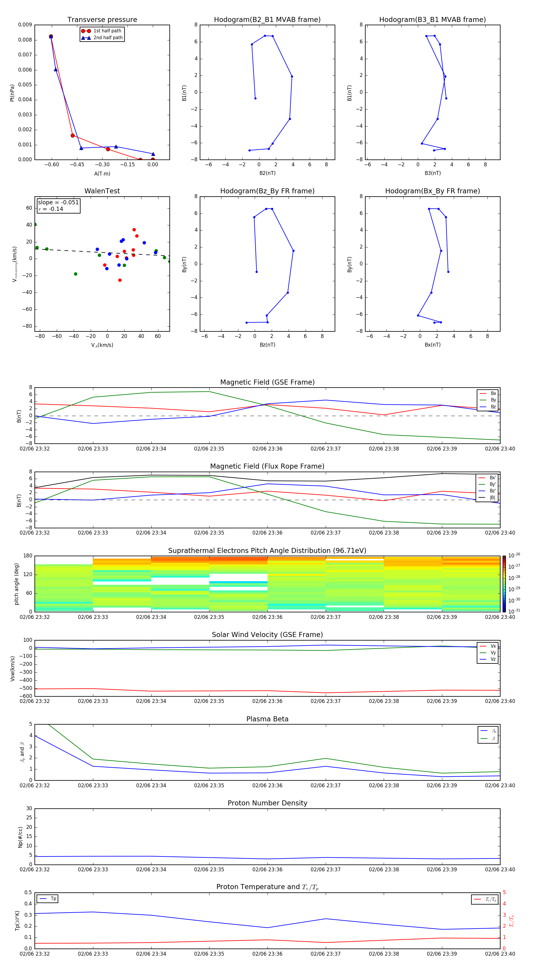535x980 pixels.
Task: Click the "B3(nT)" x-axis label
Action: (x=432, y=173)
